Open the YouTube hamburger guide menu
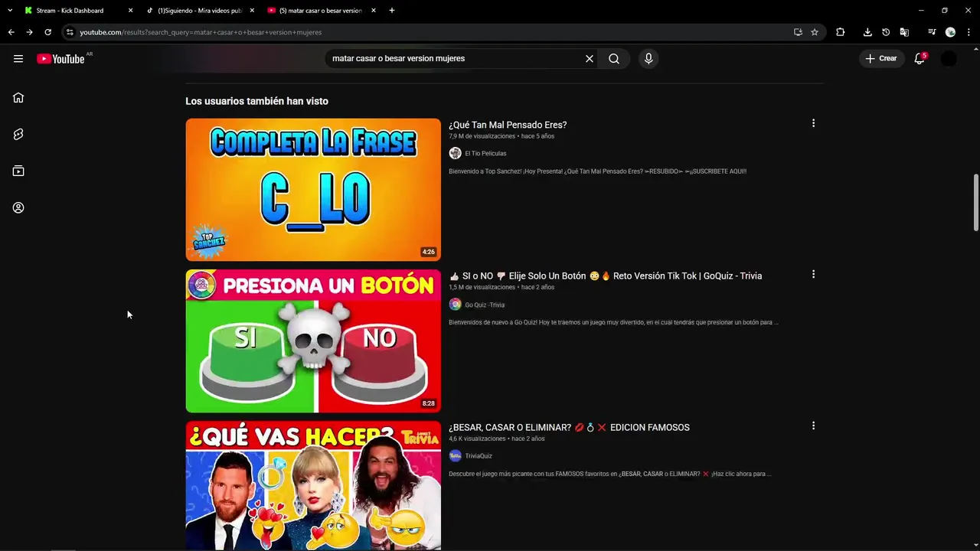Image resolution: width=980 pixels, height=551 pixels. tap(18, 59)
